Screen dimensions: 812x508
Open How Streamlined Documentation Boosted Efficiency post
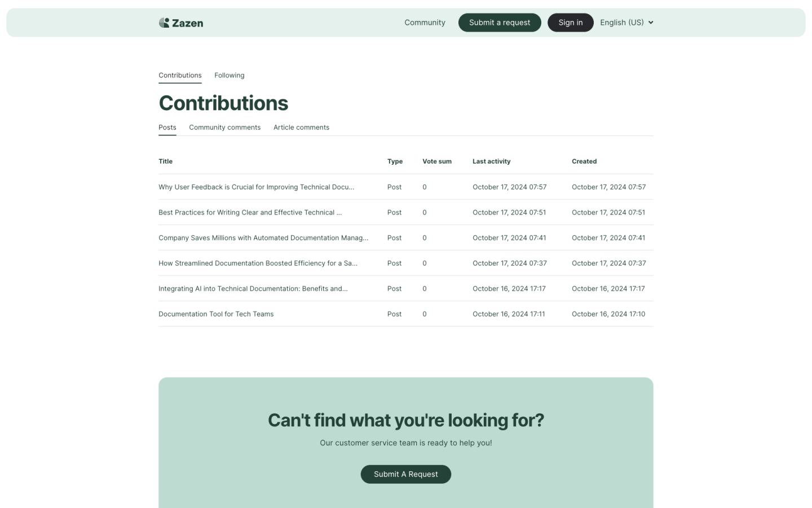(258, 263)
